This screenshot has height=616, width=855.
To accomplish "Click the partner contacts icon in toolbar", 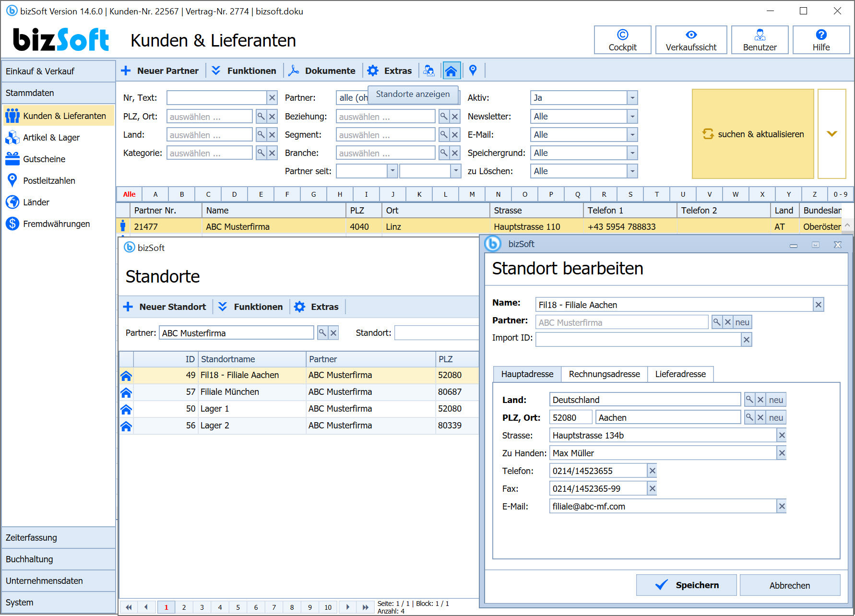I will click(x=429, y=71).
